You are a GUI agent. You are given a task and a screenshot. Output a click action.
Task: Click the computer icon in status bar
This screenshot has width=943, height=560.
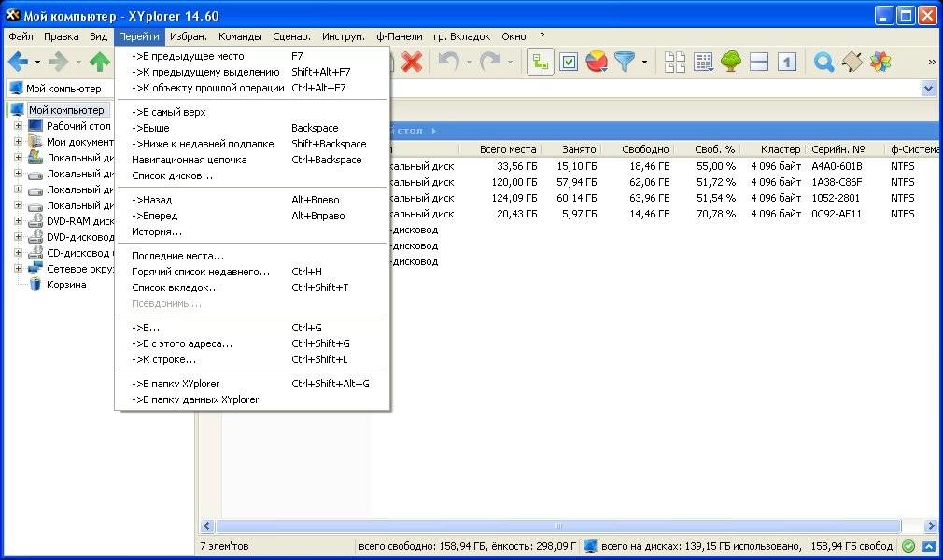pyautogui.click(x=590, y=546)
